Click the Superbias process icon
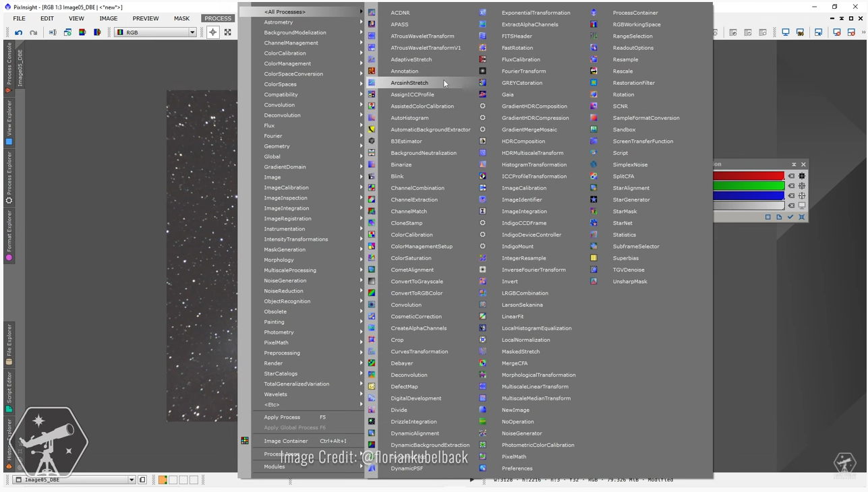Image resolution: width=868 pixels, height=492 pixels. click(594, 258)
